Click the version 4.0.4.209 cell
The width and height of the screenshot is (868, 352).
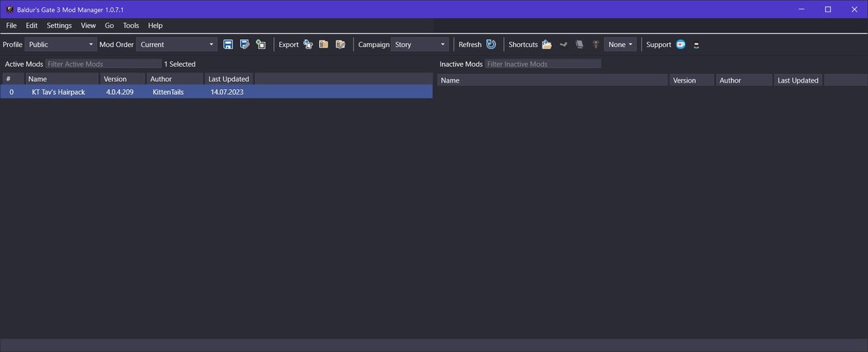[119, 92]
